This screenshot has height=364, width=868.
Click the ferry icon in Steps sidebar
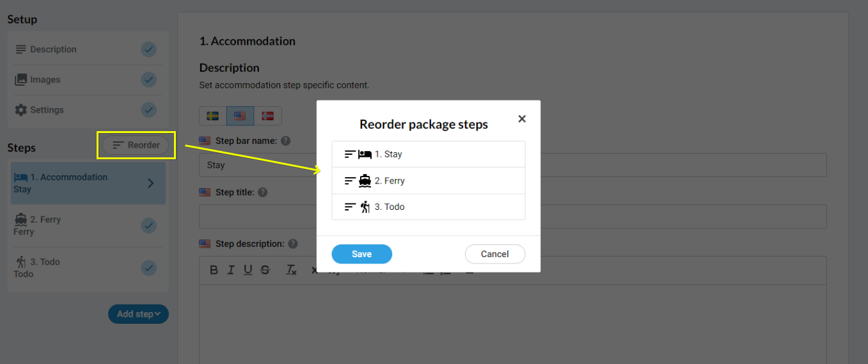[20, 219]
